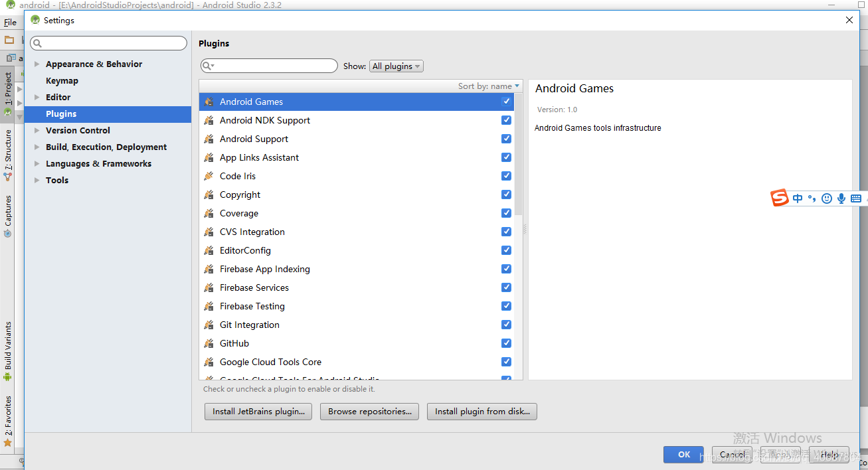Image resolution: width=868 pixels, height=470 pixels.
Task: Toggle the GitHub plugin checkbox
Action: [507, 343]
